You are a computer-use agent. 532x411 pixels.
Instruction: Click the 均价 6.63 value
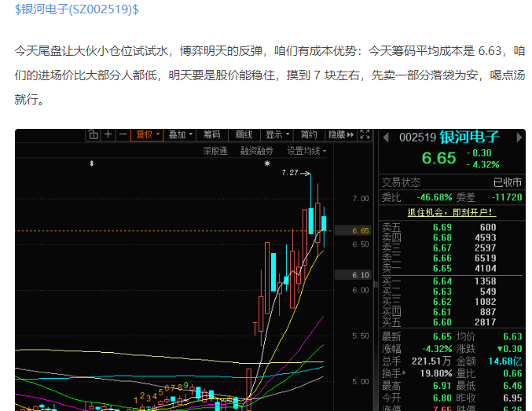pyautogui.click(x=512, y=336)
